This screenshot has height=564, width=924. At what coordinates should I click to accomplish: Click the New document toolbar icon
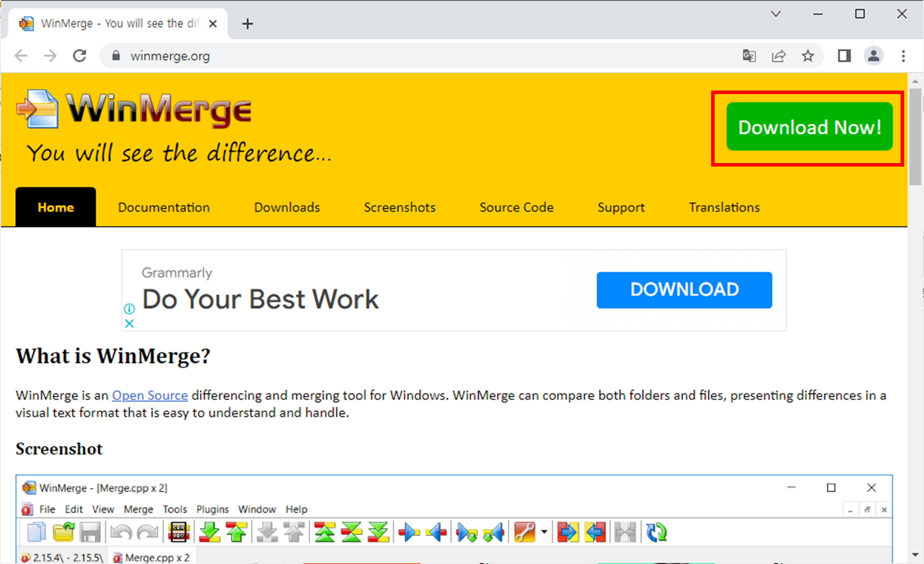pos(37,532)
